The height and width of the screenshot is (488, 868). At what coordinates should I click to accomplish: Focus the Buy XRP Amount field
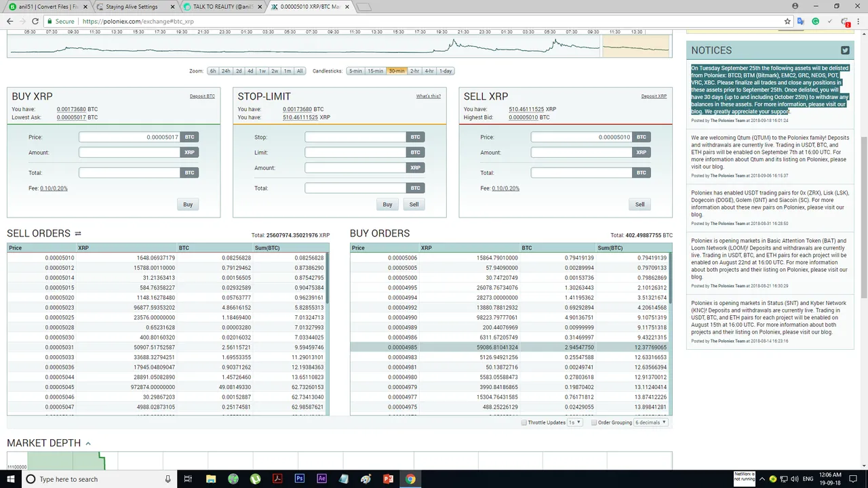click(x=130, y=152)
